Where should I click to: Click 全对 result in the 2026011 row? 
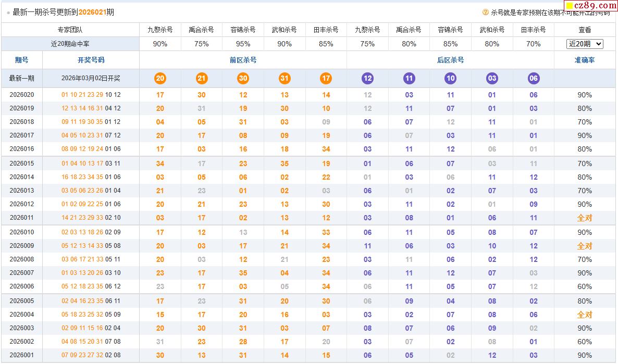pos(585,218)
